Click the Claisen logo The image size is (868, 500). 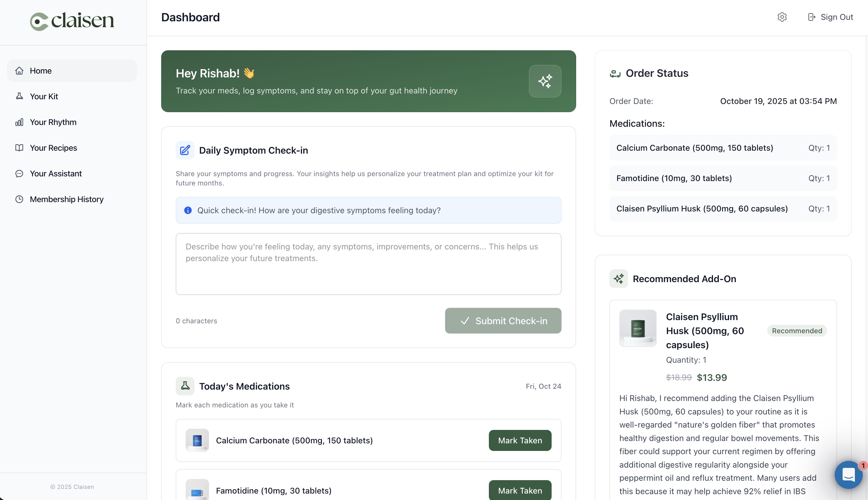tap(72, 21)
